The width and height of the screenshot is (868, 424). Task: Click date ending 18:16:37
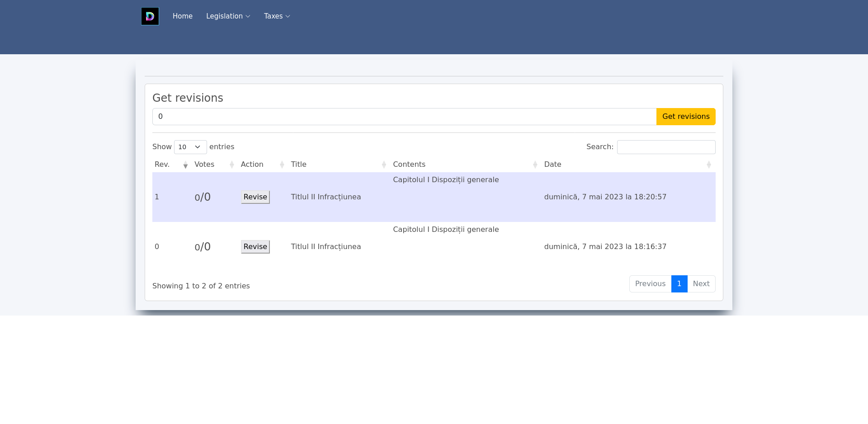pyautogui.click(x=605, y=247)
